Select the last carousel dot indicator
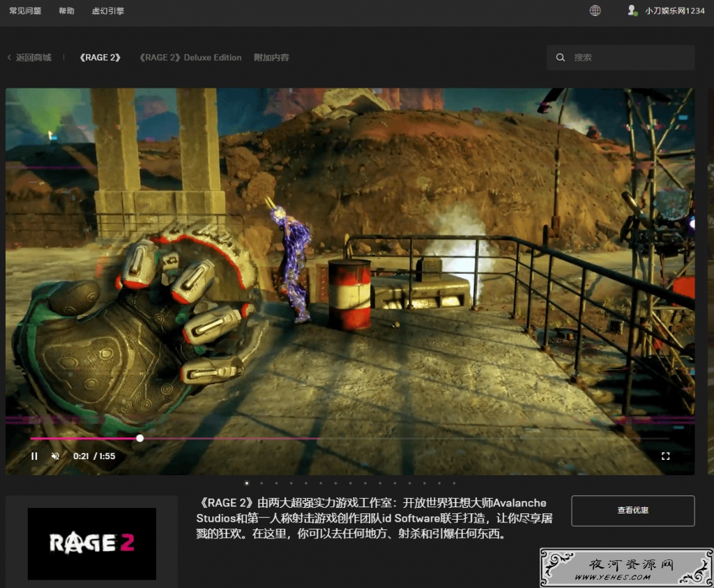Viewport: 714px width, 588px height. (x=454, y=483)
